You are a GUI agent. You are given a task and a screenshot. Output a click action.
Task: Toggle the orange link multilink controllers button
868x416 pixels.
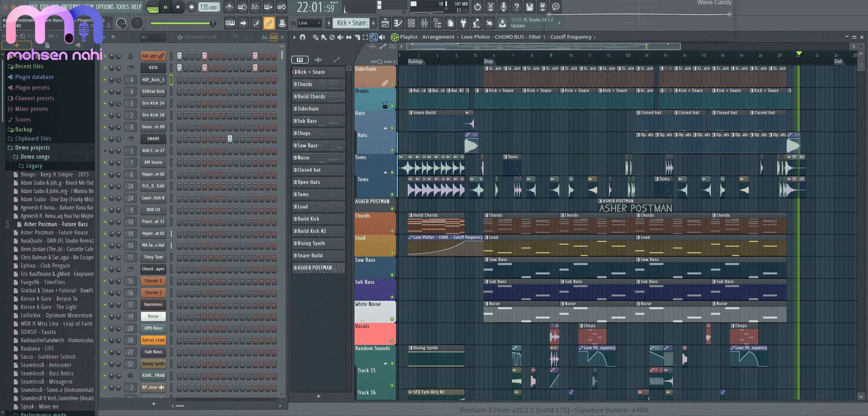click(269, 23)
